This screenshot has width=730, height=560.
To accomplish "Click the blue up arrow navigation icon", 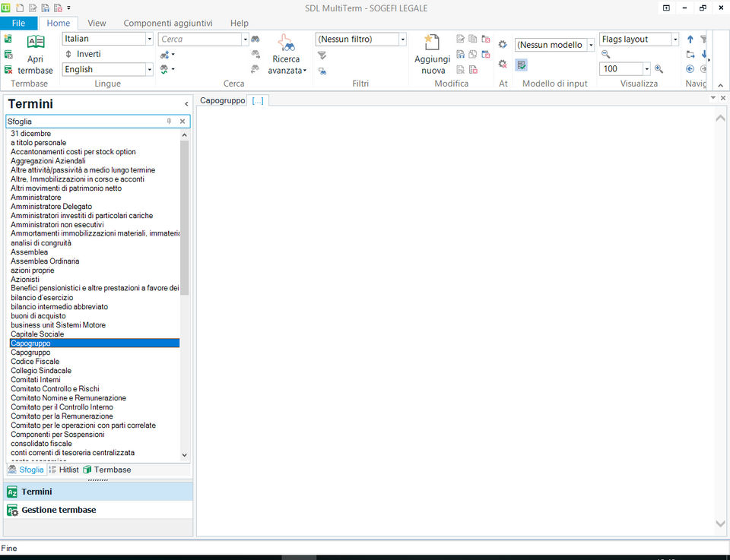I will pos(690,40).
